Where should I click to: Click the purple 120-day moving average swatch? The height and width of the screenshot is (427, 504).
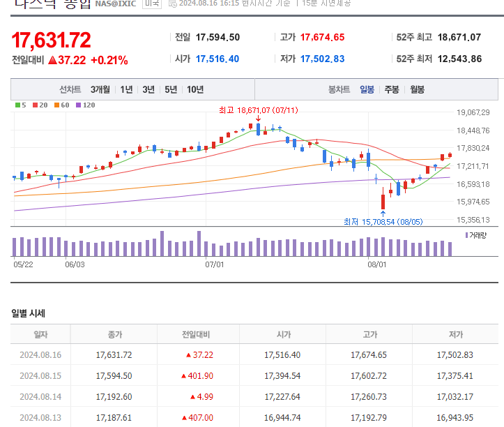point(79,105)
